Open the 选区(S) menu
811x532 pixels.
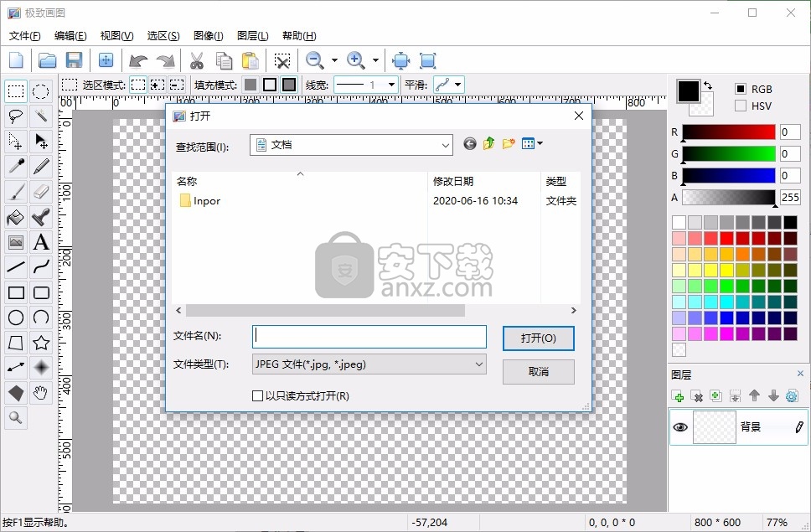[163, 36]
